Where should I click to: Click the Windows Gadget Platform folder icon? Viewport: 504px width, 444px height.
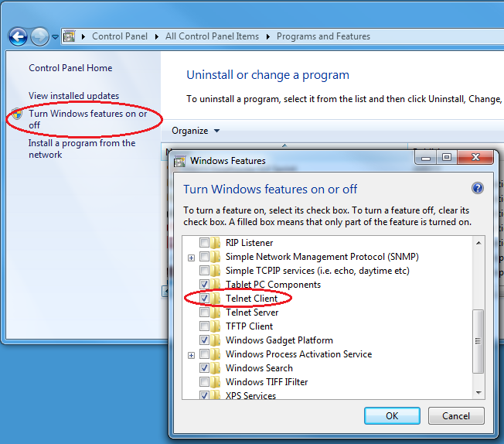(x=216, y=340)
